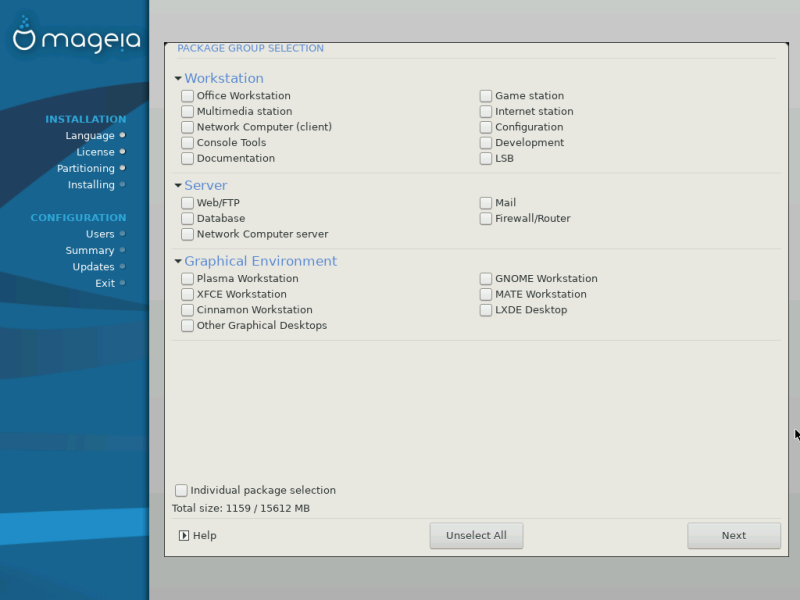Enable Firewall/Router checkbox

486,218
